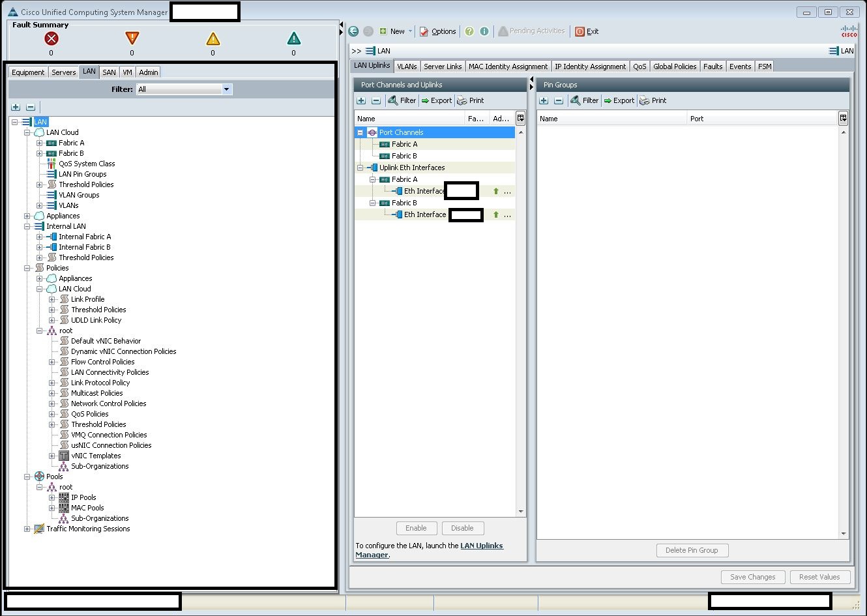The height and width of the screenshot is (616, 867).
Task: Click Export in Pin Groups panel
Action: click(619, 100)
